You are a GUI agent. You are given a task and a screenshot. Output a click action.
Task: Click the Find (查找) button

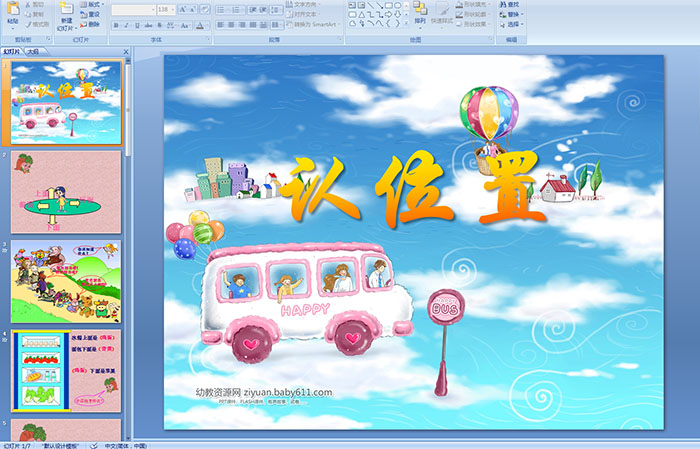click(510, 4)
